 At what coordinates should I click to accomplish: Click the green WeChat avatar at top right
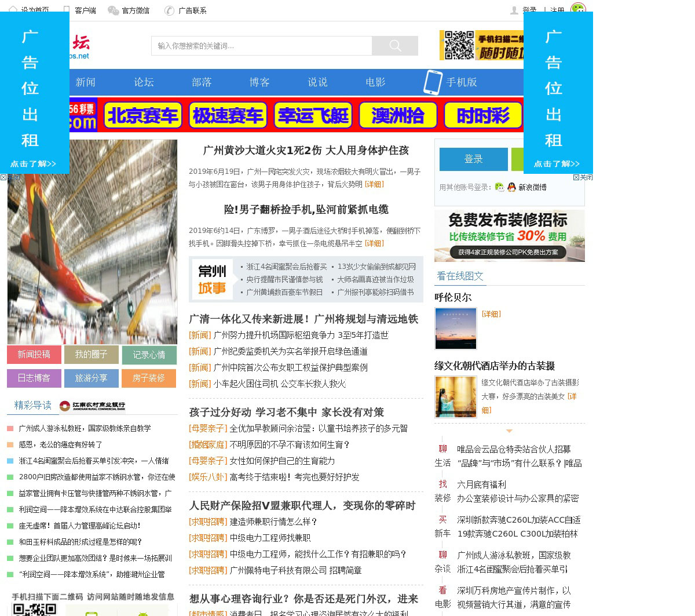pyautogui.click(x=578, y=8)
